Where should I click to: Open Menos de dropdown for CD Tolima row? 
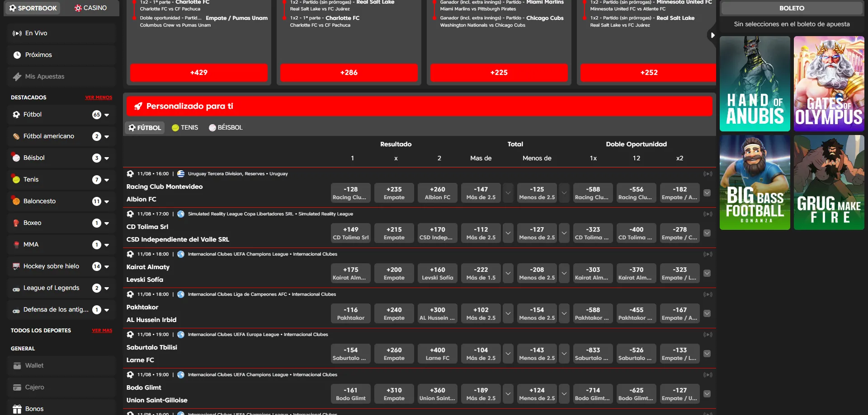[564, 233]
